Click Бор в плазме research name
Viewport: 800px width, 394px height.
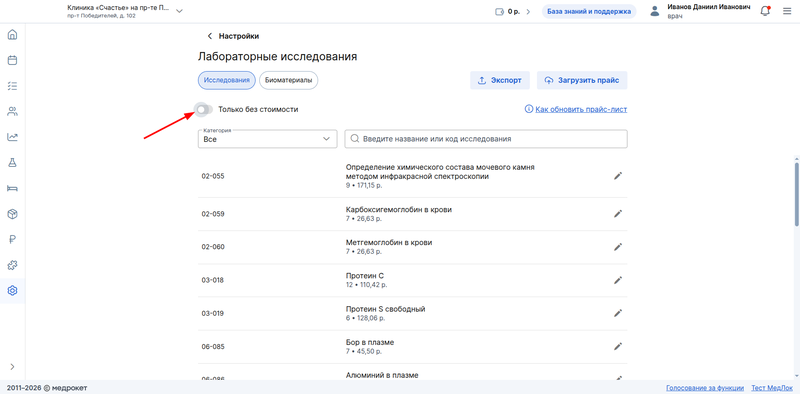(370, 342)
